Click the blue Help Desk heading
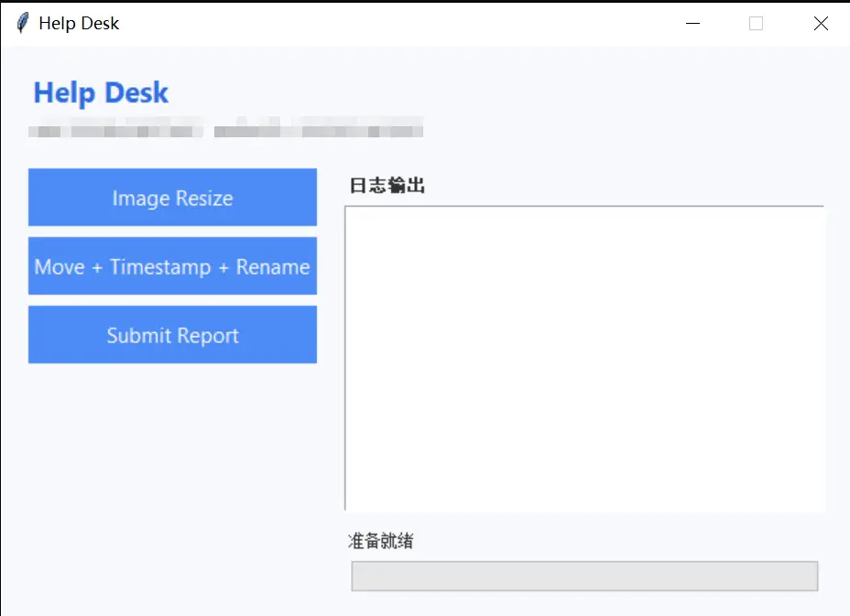The image size is (850, 616). coord(101,92)
